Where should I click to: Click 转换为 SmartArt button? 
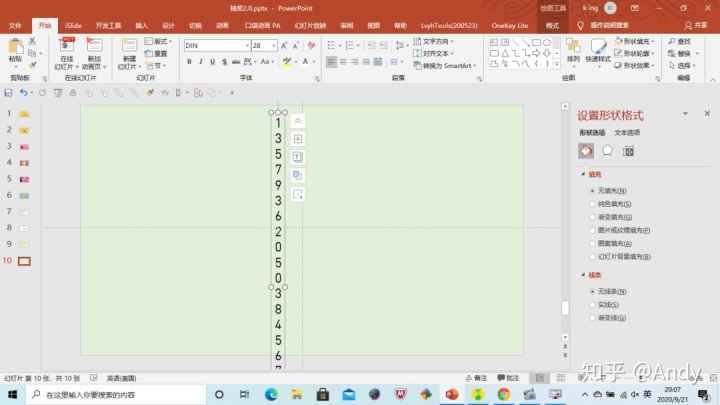pos(444,66)
